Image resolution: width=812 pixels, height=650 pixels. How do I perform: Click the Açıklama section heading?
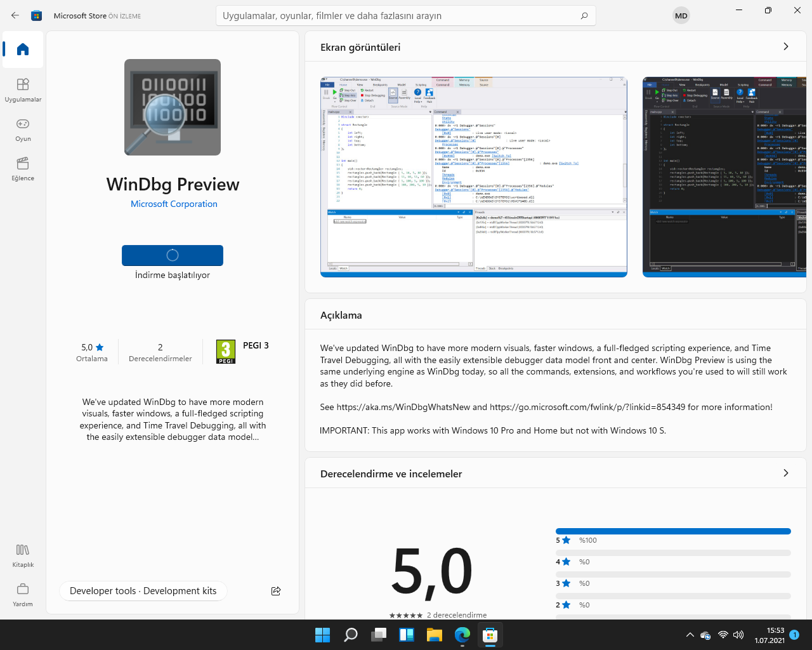click(x=341, y=315)
